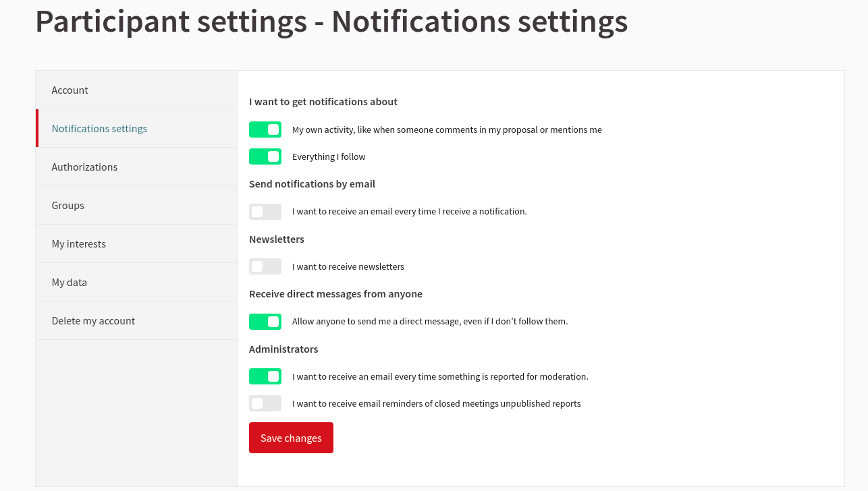Select Notifications settings in the sidebar
The image size is (868, 491).
pyautogui.click(x=99, y=129)
